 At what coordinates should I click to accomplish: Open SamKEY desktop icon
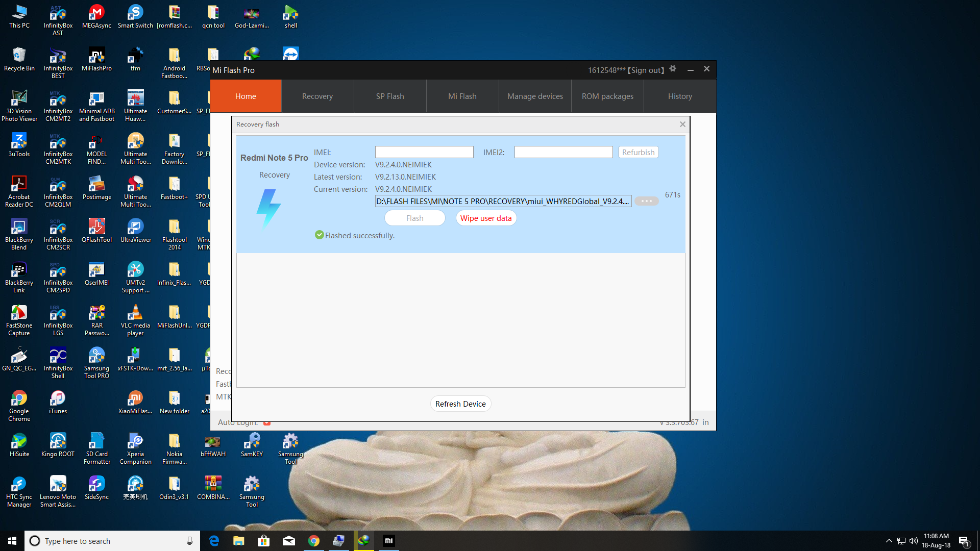[252, 445]
